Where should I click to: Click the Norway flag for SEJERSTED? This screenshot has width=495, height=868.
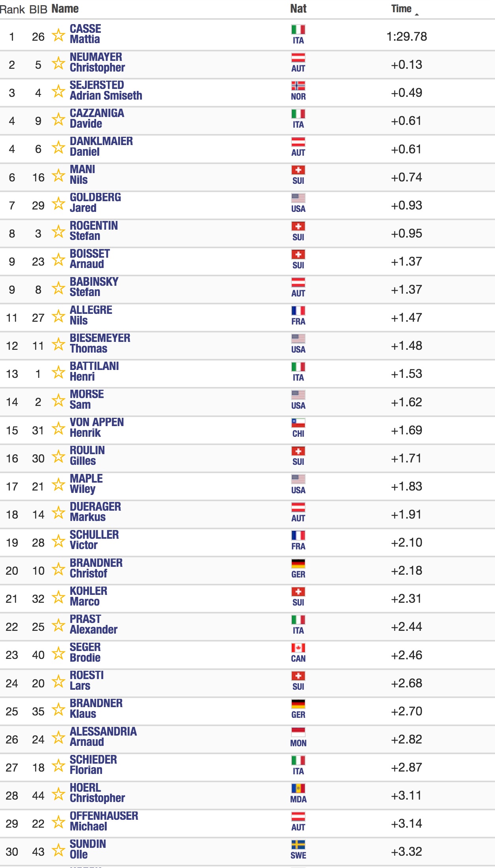click(x=298, y=86)
